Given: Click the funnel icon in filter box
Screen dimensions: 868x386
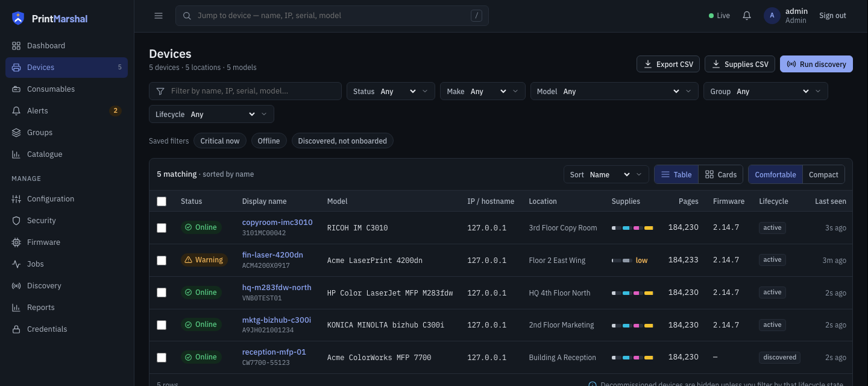Looking at the screenshot, I should coord(160,91).
